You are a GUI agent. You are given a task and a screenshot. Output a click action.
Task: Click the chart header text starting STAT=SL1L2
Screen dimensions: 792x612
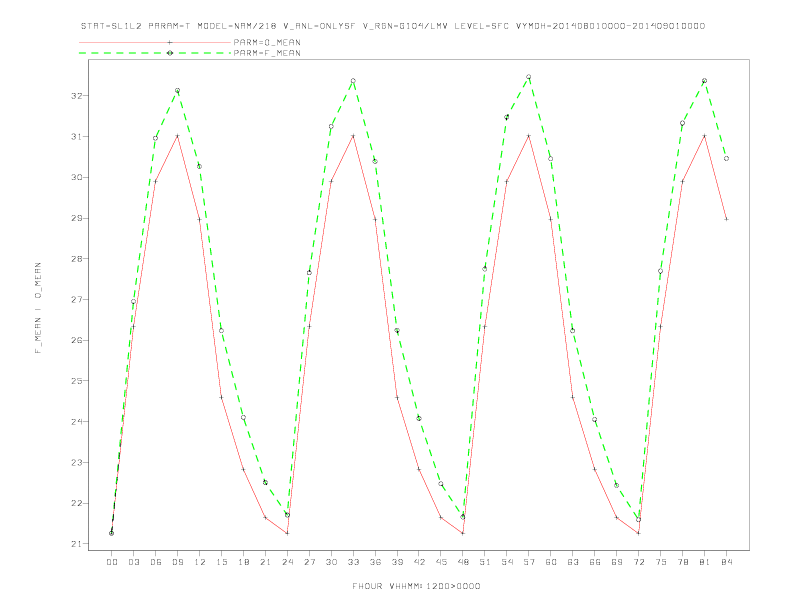[x=392, y=26]
